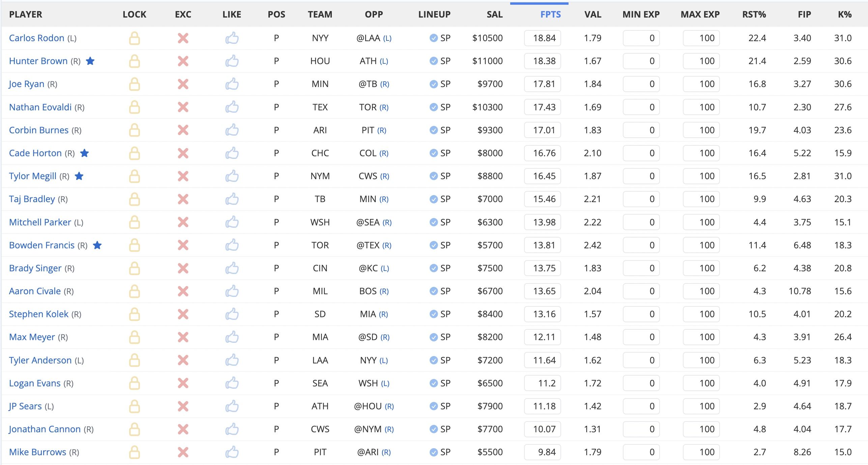868x465 pixels.
Task: Edit Cade Horton FPTS field 16.76
Action: pos(543,153)
